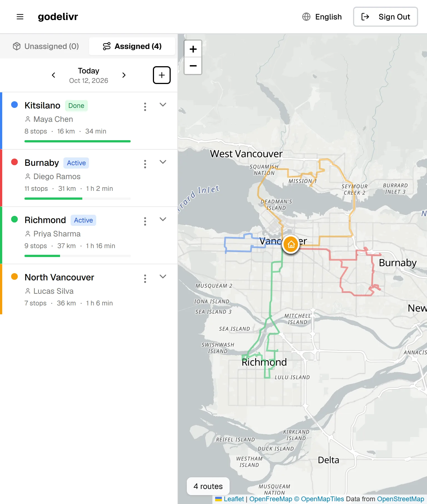Switch to the Unassigned (0) tab
The height and width of the screenshot is (504, 427).
point(46,46)
